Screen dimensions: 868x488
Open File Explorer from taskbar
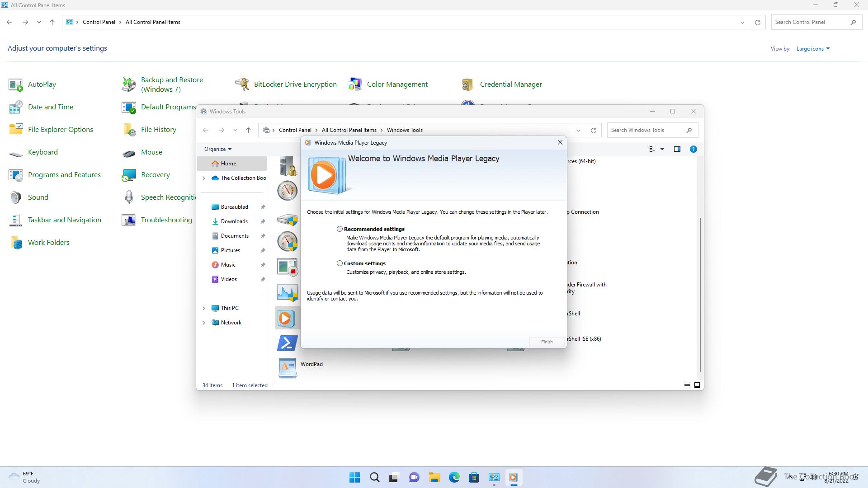[434, 478]
